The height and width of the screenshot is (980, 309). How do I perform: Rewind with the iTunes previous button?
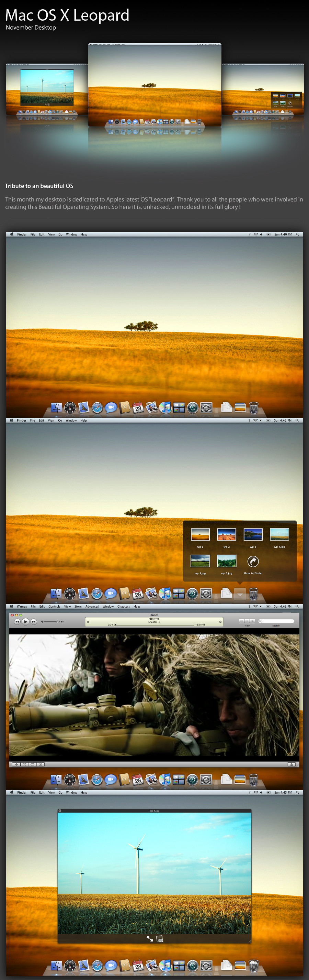click(x=17, y=621)
